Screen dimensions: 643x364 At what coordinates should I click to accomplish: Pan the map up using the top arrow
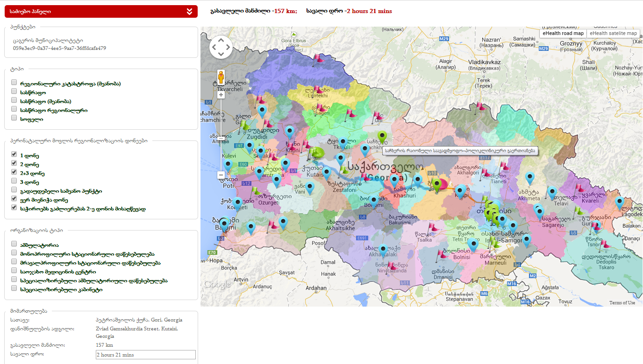221,39
